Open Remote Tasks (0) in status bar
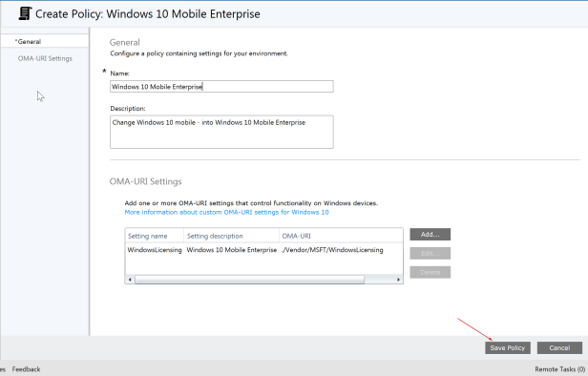Viewport: 588px width, 376px height. [x=560, y=369]
